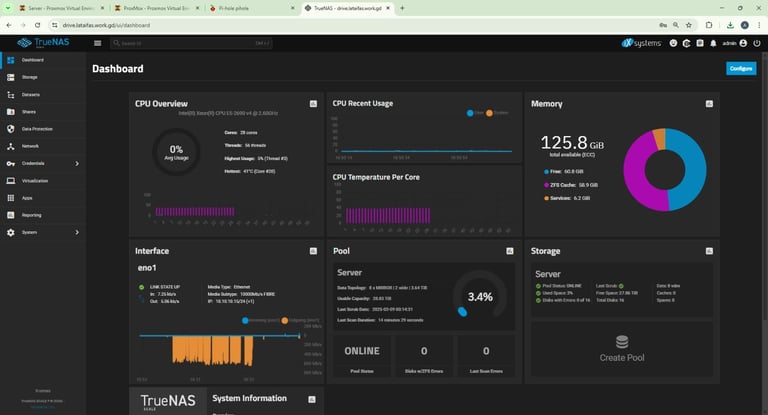The width and height of the screenshot is (768, 415).
Task: Expand the Credentials submenu chevron
Action: coord(77,164)
